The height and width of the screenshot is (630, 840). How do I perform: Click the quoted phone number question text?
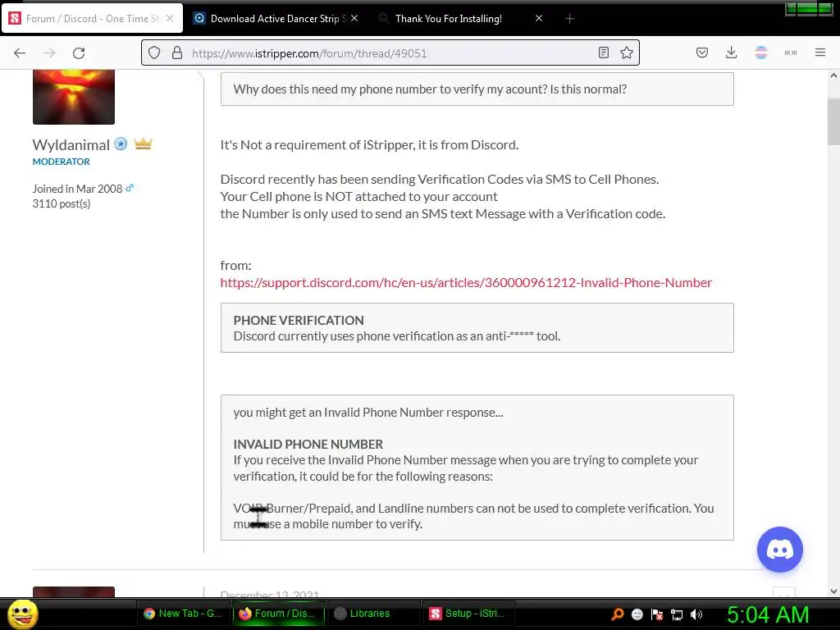[430, 89]
